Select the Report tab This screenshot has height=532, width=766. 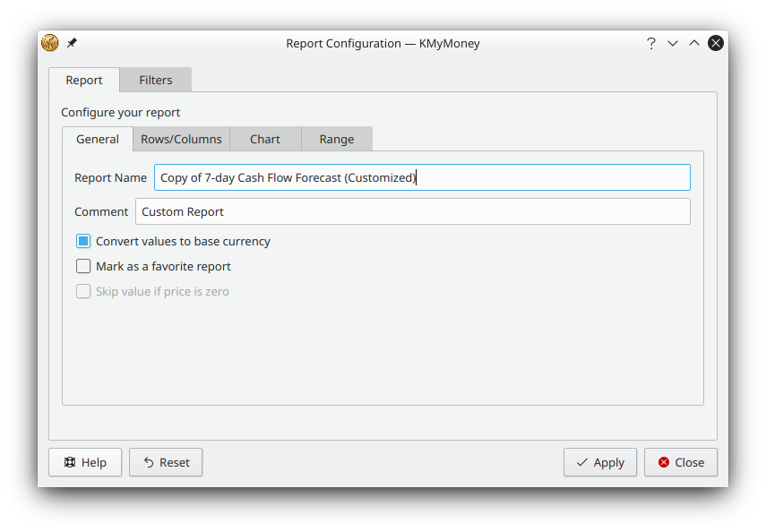pos(83,80)
